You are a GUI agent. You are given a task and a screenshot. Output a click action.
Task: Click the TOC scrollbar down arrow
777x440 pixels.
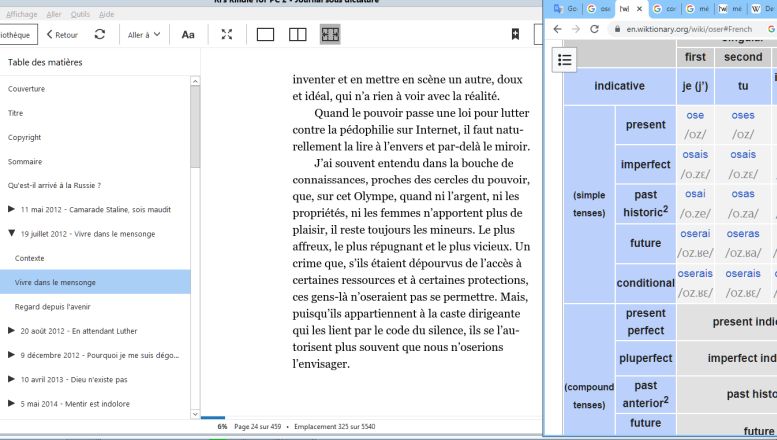click(195, 414)
